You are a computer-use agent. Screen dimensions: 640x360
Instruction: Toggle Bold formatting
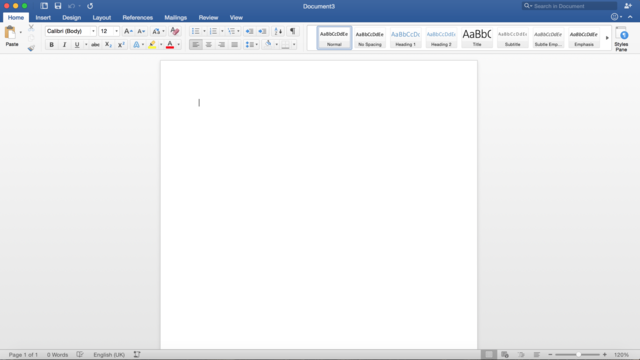[51, 44]
